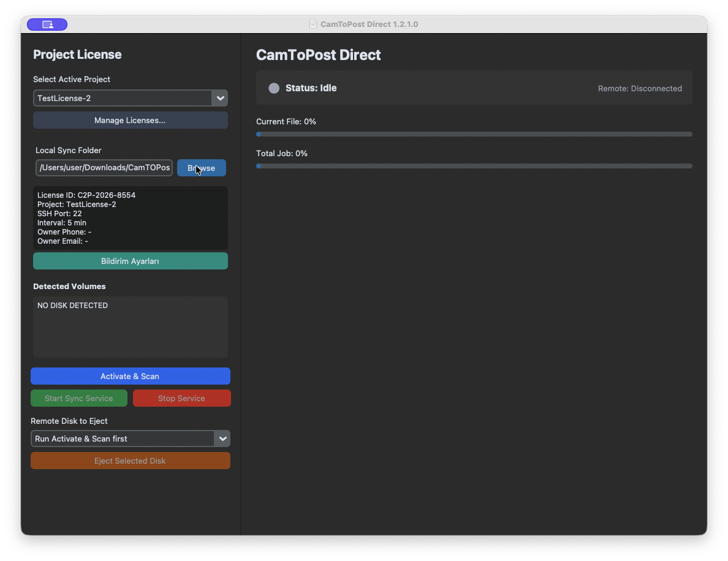Click the chevron on Run Activate & Scan first box

(x=222, y=439)
